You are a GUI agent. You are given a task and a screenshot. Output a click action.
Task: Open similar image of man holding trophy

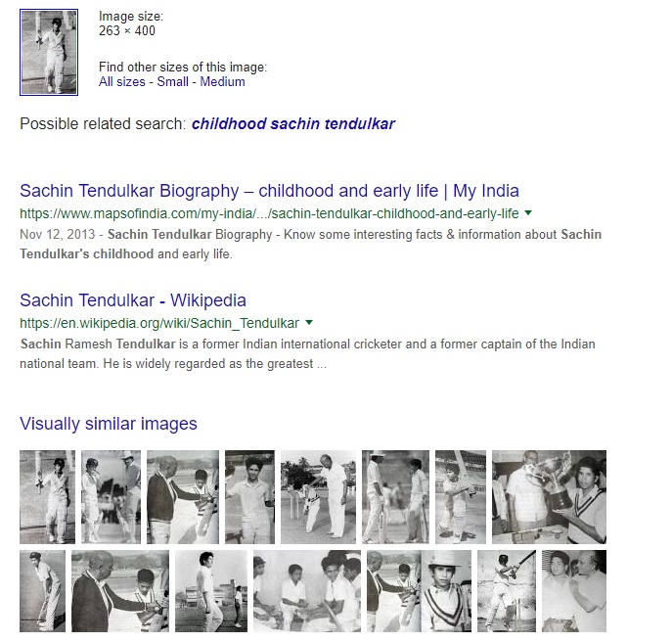pyautogui.click(x=549, y=497)
